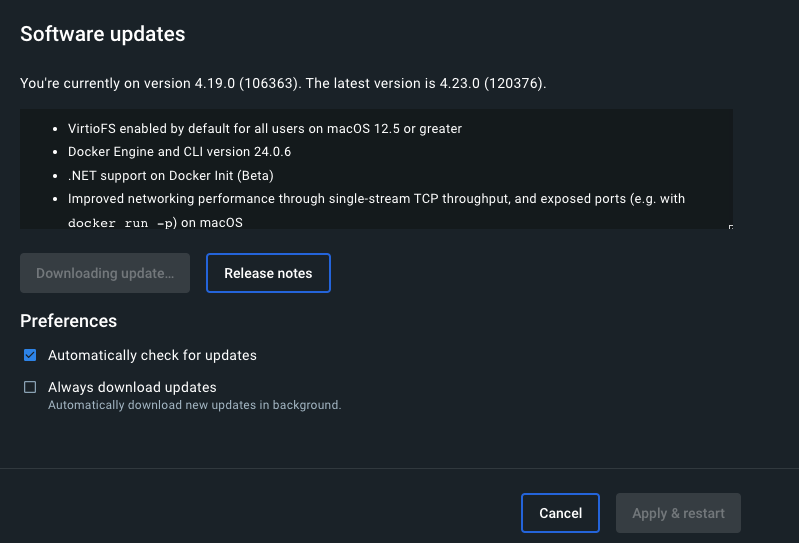799x543 pixels.
Task: Click the Improved networking performance bullet
Action: (376, 199)
